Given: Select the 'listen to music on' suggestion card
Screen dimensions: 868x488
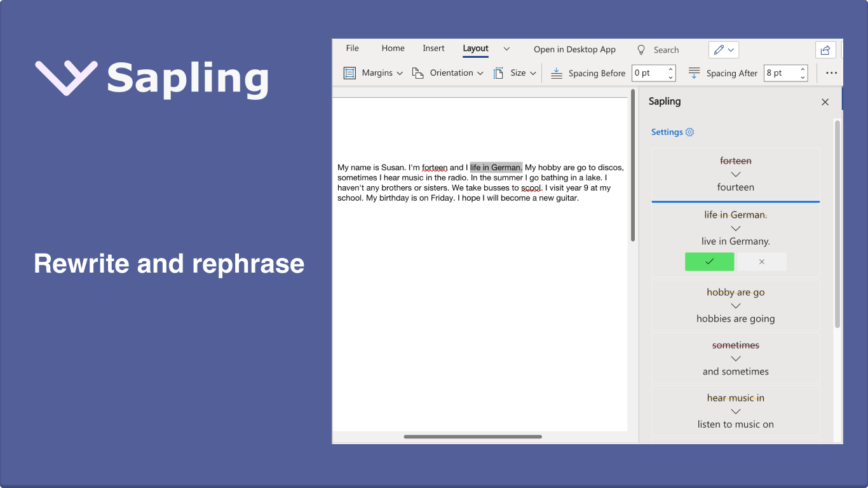Looking at the screenshot, I should click(736, 411).
